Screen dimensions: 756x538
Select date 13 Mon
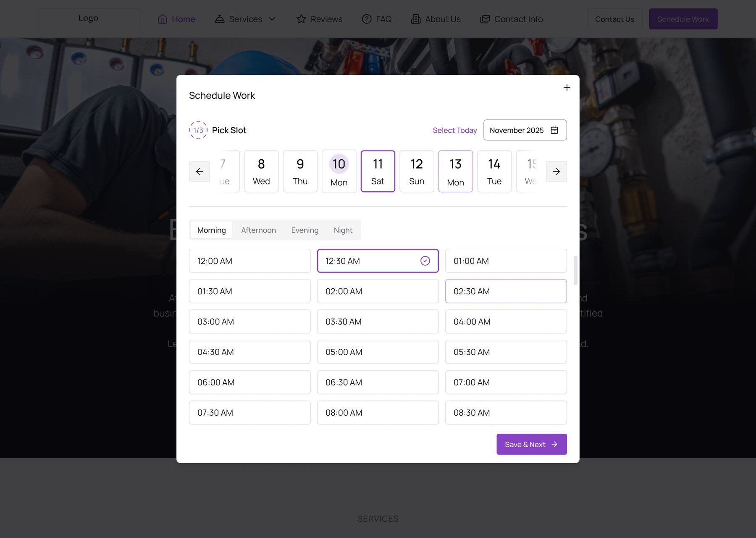point(456,171)
